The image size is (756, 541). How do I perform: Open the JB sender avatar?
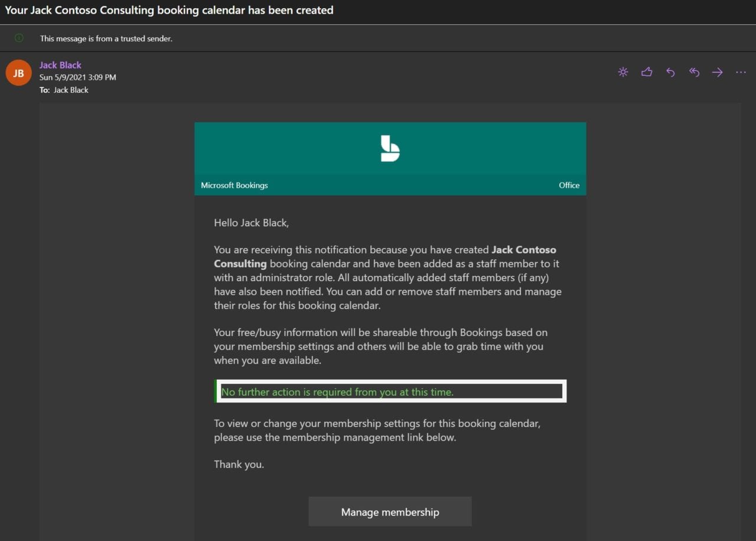(18, 73)
